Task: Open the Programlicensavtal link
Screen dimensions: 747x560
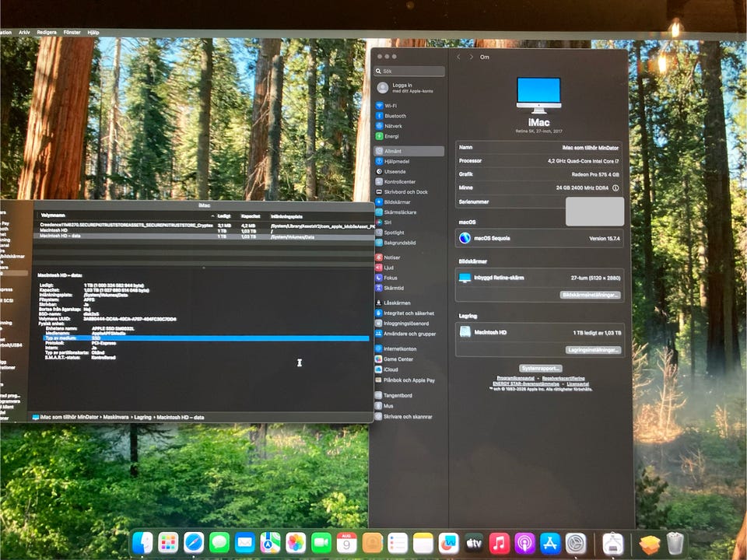Action: [515, 379]
